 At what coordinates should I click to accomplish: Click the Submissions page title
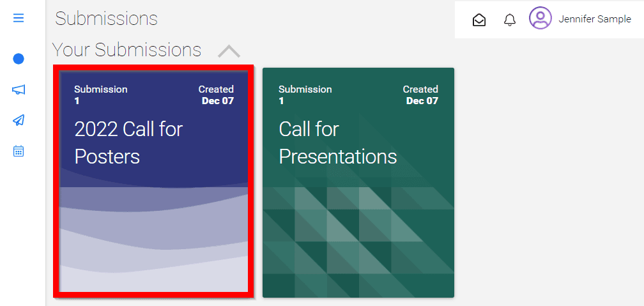click(106, 19)
